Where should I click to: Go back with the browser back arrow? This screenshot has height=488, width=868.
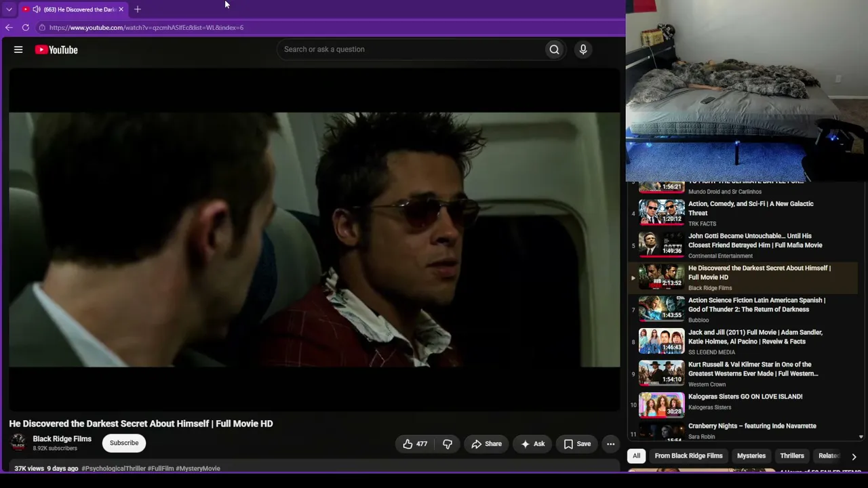(9, 28)
